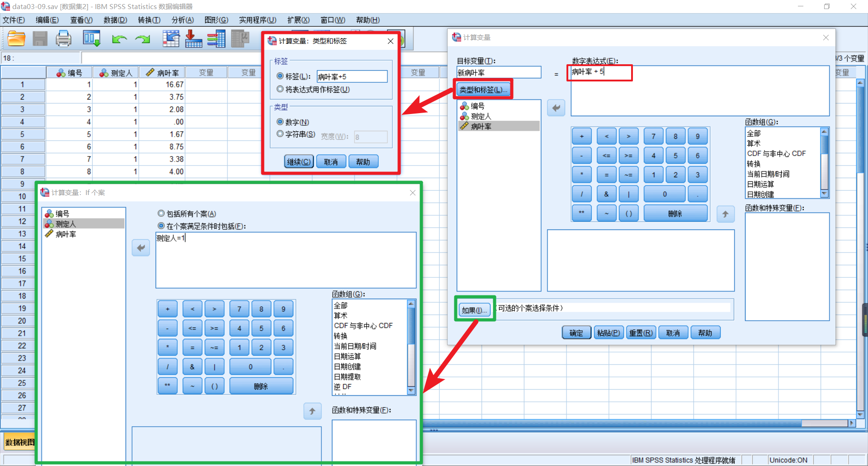Open the 转换(T) menu

pyautogui.click(x=149, y=20)
